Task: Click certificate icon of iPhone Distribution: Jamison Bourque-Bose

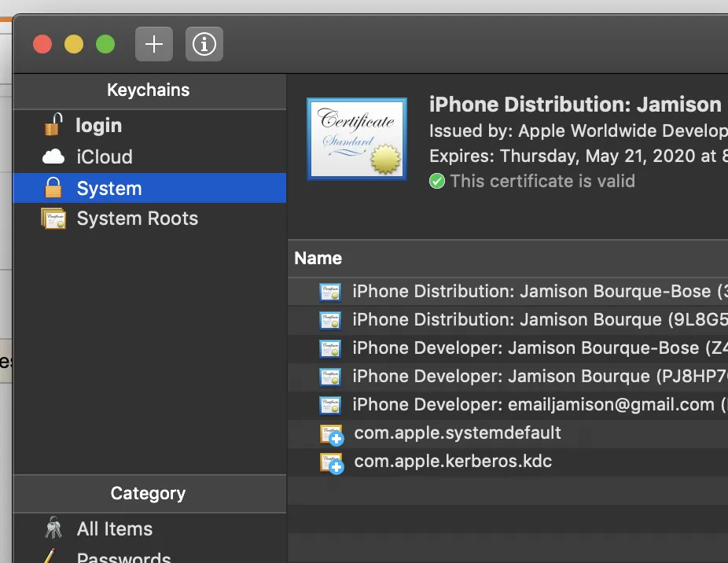Action: click(330, 293)
